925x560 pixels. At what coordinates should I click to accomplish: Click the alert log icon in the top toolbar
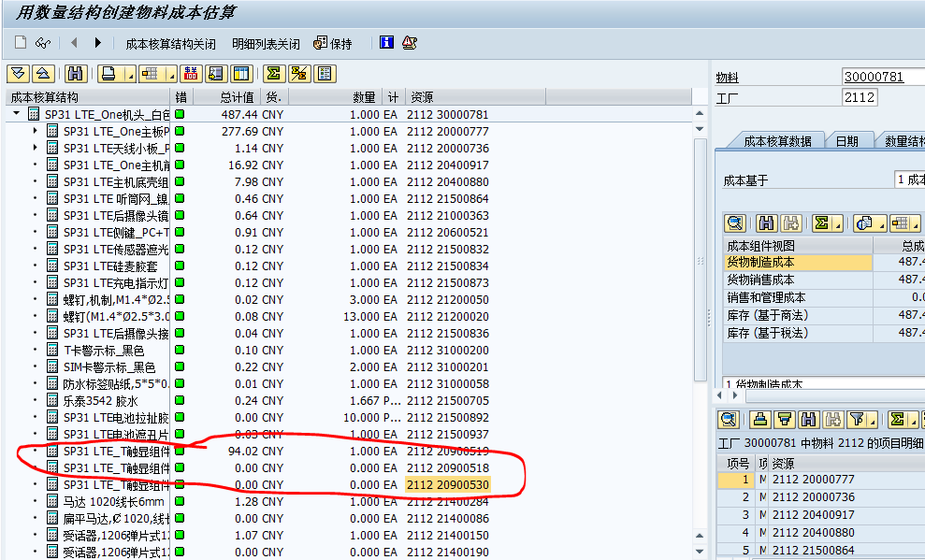[408, 41]
